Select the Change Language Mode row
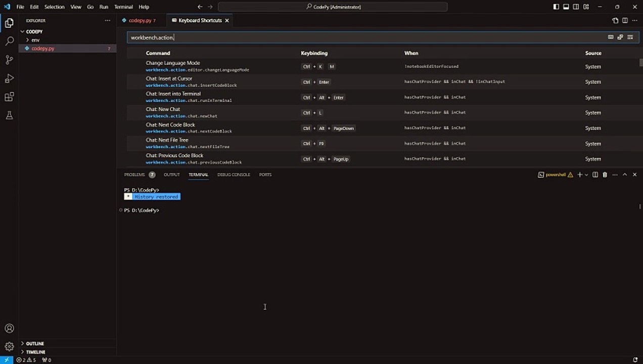The height and width of the screenshot is (364, 643). [x=383, y=66]
